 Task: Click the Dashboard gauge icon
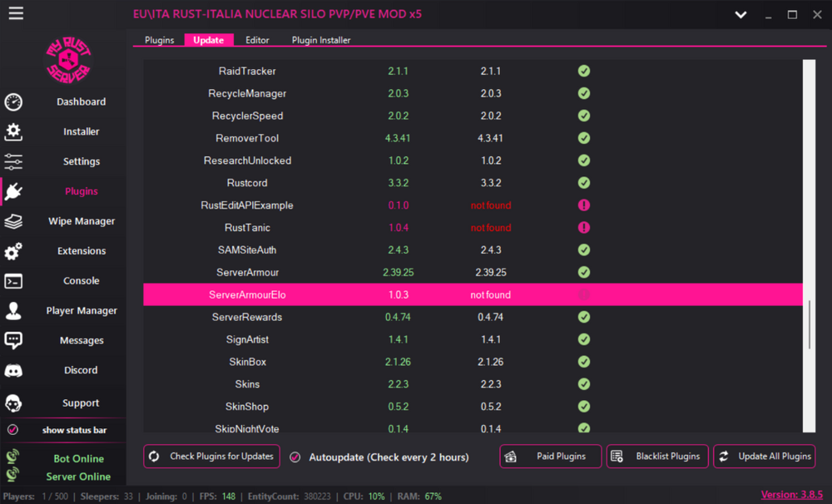(13, 102)
